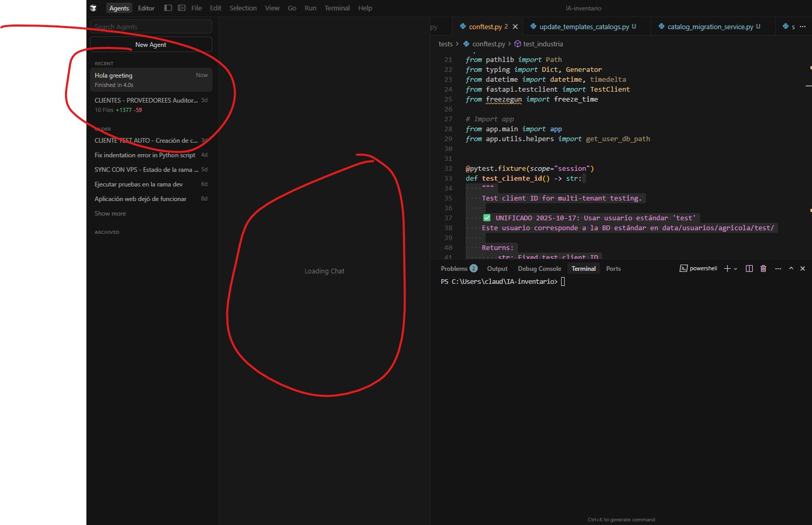
Task: Click the freezegun import text
Action: point(503,99)
